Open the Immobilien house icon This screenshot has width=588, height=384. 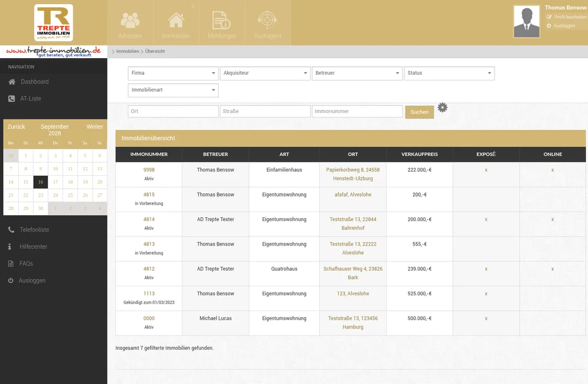point(176,20)
